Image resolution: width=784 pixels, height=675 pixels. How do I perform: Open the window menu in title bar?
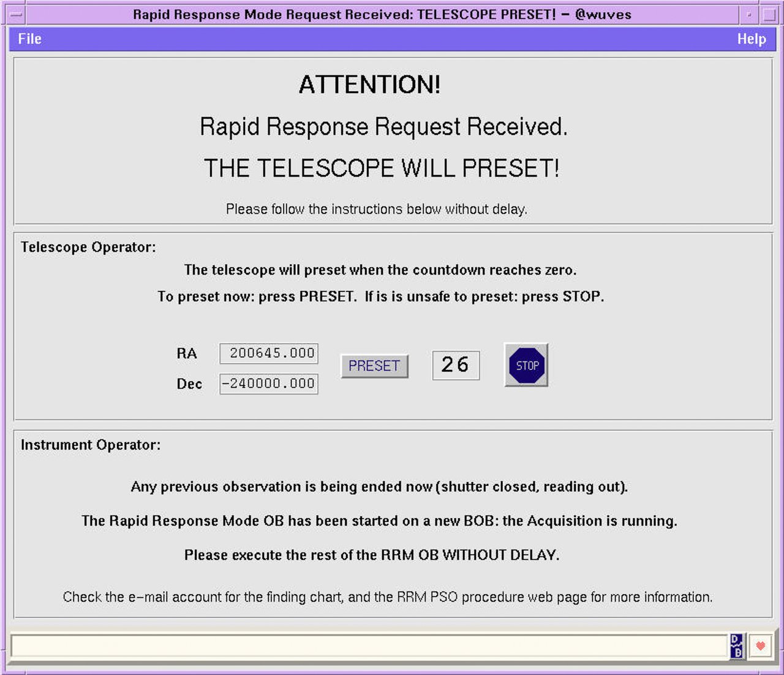click(x=16, y=14)
